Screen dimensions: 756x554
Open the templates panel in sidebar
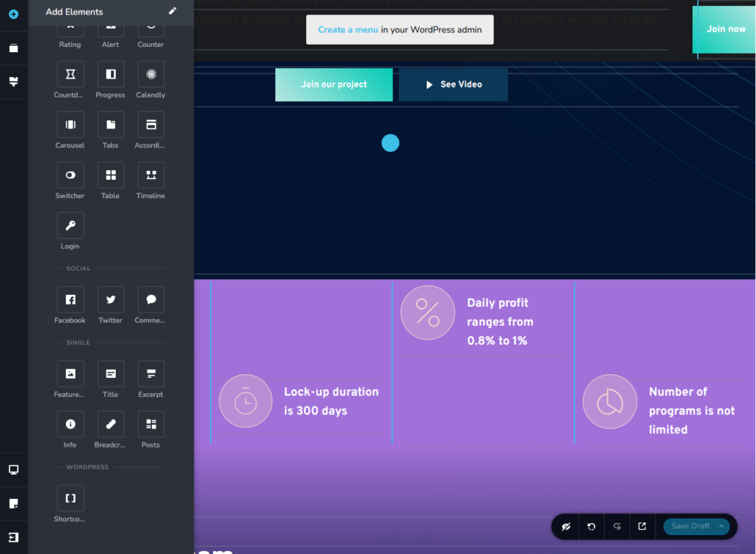pos(14,48)
